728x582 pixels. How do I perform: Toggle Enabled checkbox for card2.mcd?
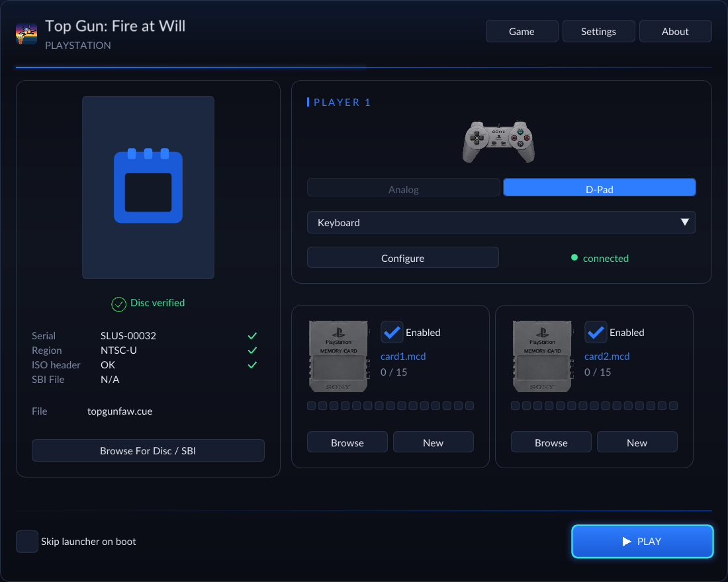pos(596,332)
